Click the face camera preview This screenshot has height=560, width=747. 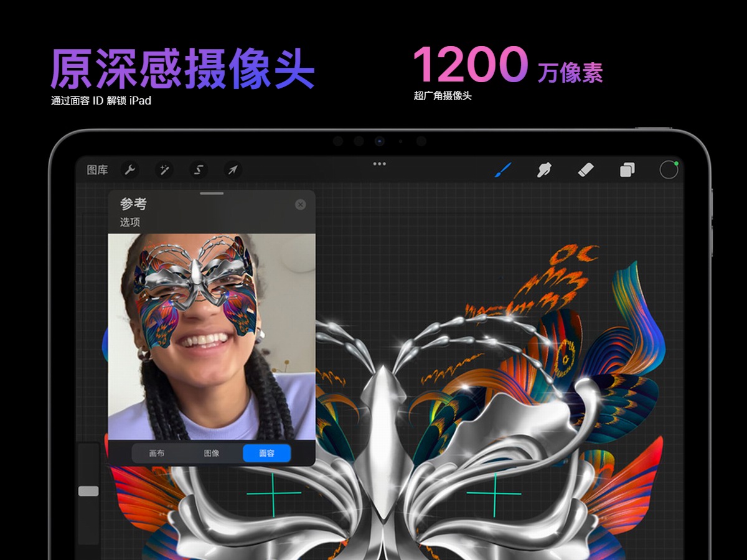[212, 337]
